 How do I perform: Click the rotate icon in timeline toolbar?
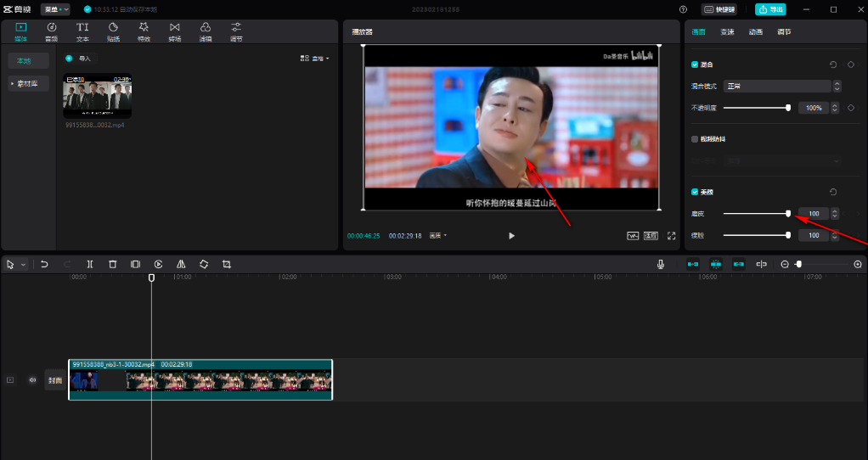click(x=204, y=264)
